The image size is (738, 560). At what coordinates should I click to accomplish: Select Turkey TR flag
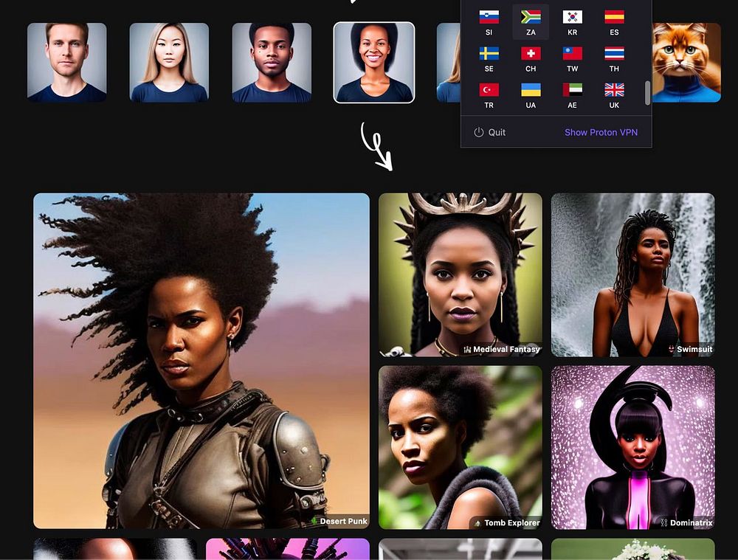[x=489, y=89]
